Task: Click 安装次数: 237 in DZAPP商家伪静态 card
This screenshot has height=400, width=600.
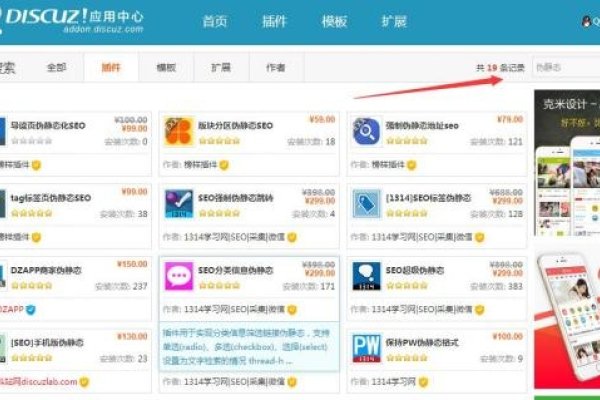Action: 121,286
